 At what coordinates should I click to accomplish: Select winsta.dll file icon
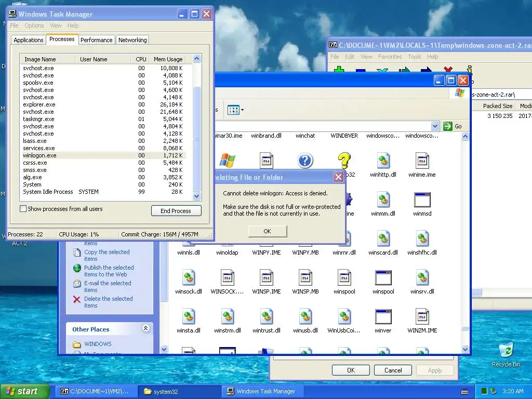click(188, 316)
